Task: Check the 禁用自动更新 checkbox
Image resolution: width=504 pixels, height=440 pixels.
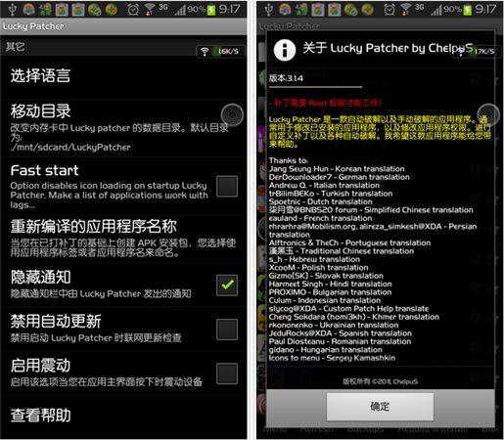Action: (x=227, y=330)
